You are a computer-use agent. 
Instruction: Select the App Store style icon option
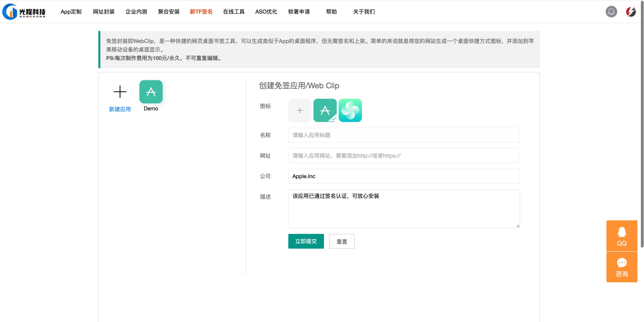(325, 110)
